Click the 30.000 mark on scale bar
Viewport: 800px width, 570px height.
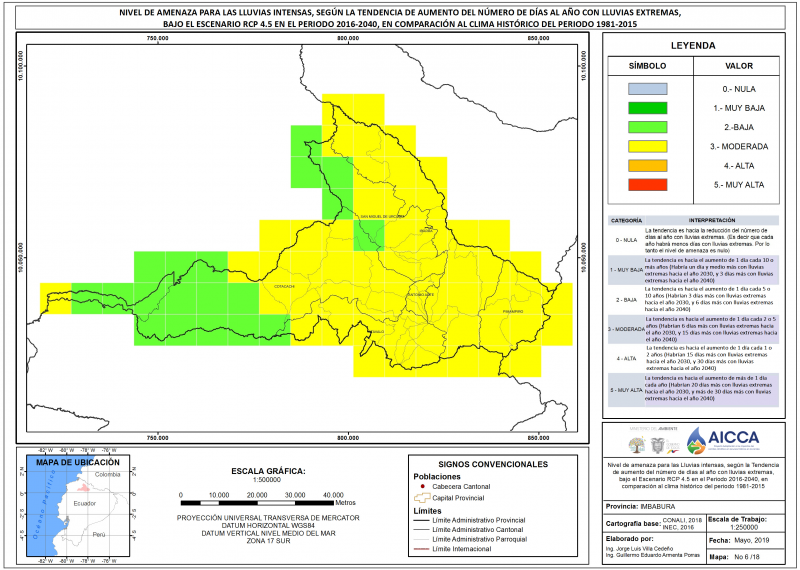click(x=295, y=495)
